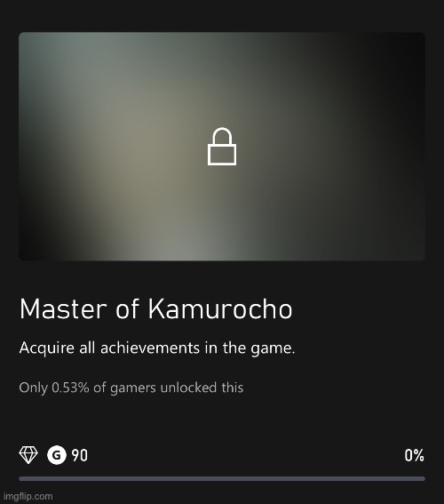Click the 0.53% rarity figure

70,388
